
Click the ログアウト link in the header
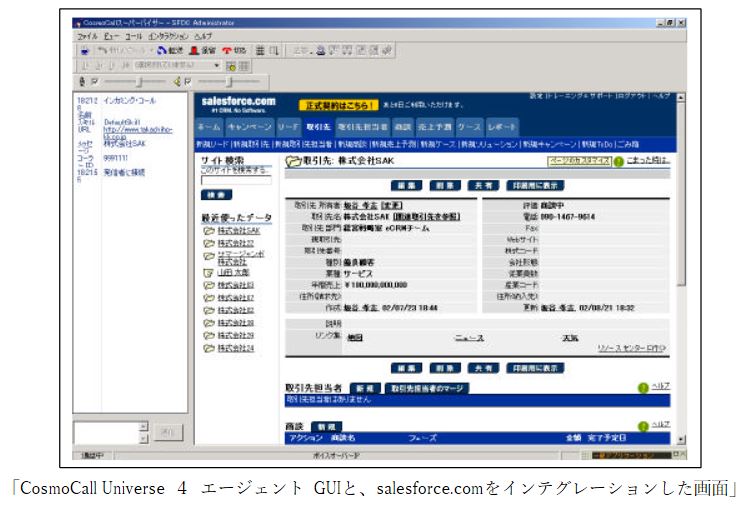632,96
